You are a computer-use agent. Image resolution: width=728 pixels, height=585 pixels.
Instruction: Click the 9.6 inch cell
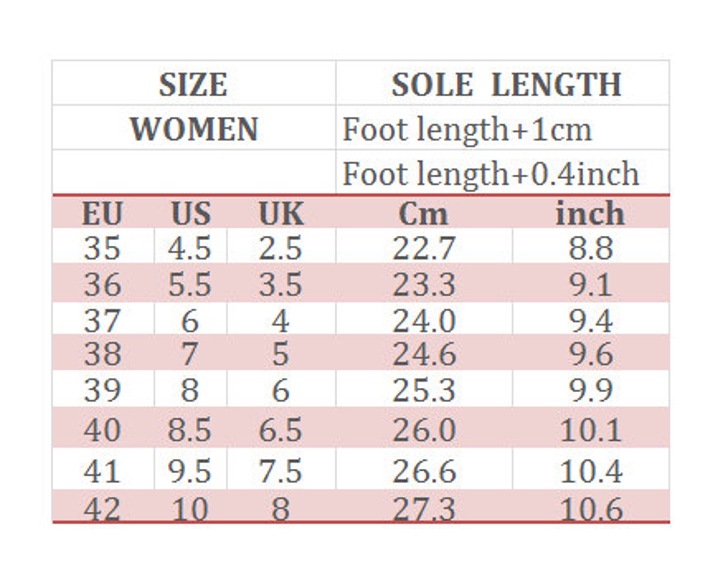coord(591,352)
